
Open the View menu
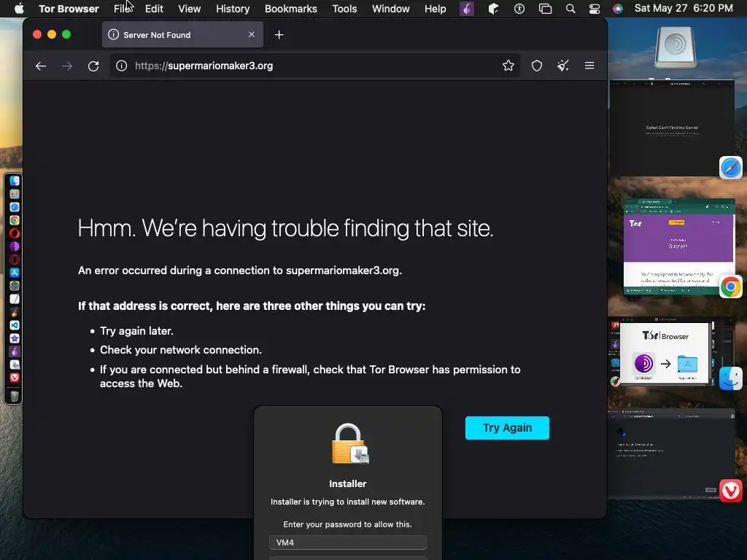coord(189,9)
